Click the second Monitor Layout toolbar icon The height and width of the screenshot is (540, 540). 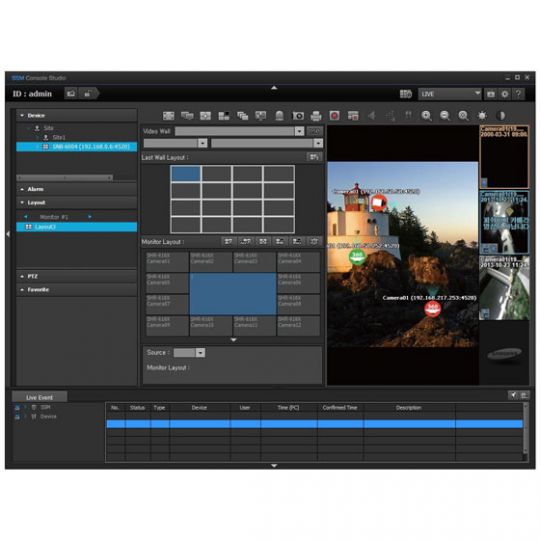(246, 241)
